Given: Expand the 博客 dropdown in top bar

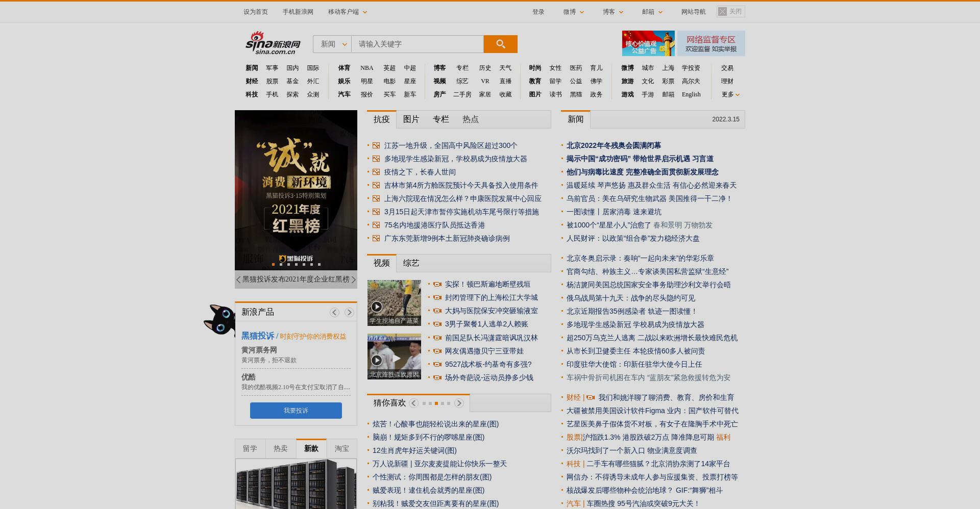Looking at the screenshot, I should 613,12.
